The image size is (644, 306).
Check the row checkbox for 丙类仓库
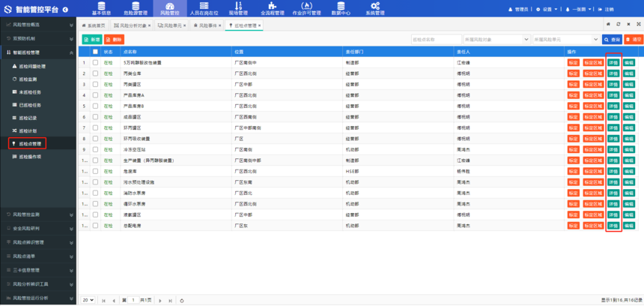95,73
